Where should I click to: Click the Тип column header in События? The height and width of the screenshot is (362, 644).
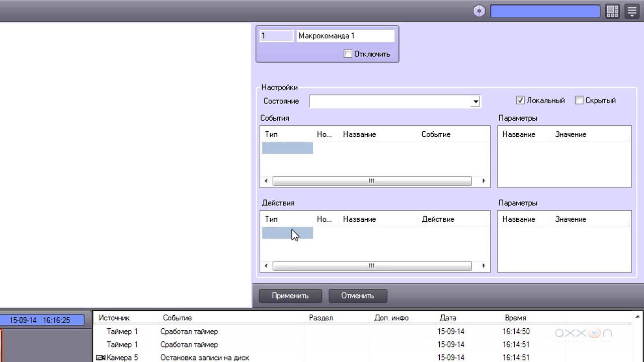click(x=271, y=134)
